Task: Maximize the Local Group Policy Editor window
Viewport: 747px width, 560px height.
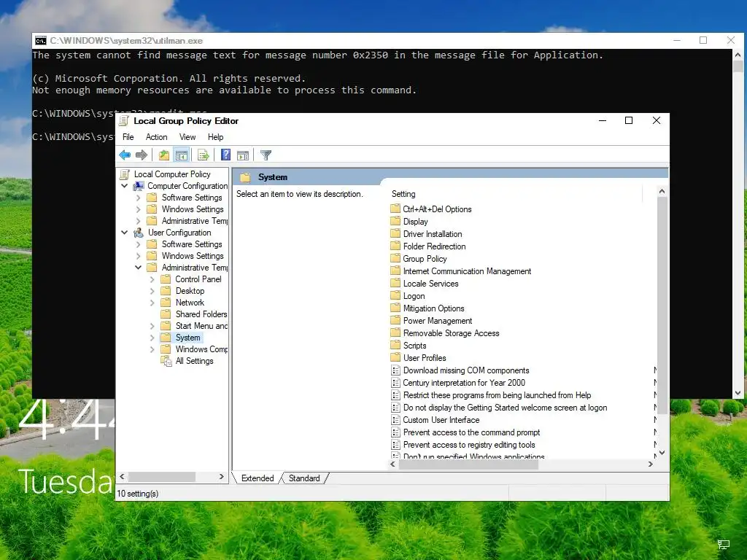Action: click(x=629, y=120)
